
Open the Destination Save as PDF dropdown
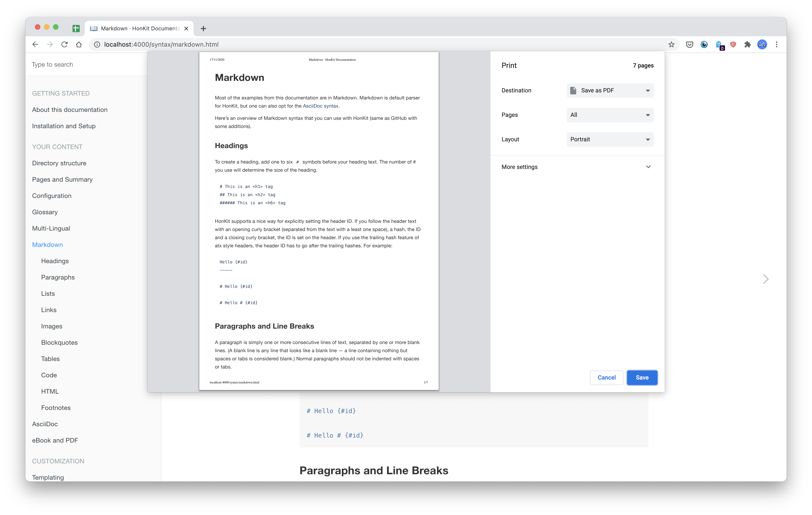(610, 90)
